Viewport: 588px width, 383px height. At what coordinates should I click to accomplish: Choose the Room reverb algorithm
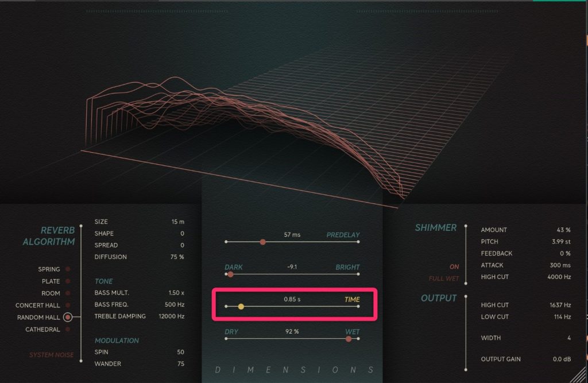pos(68,293)
